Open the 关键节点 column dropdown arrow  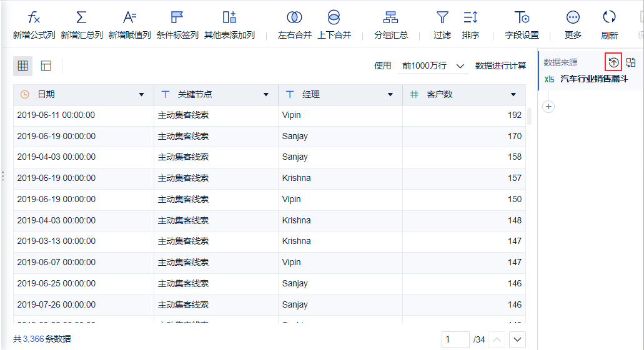[x=265, y=95]
